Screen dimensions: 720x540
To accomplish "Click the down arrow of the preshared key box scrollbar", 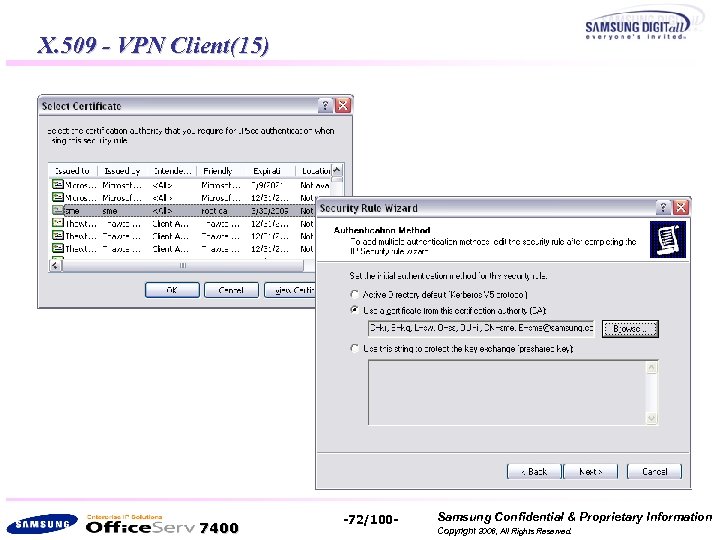I will [x=651, y=418].
